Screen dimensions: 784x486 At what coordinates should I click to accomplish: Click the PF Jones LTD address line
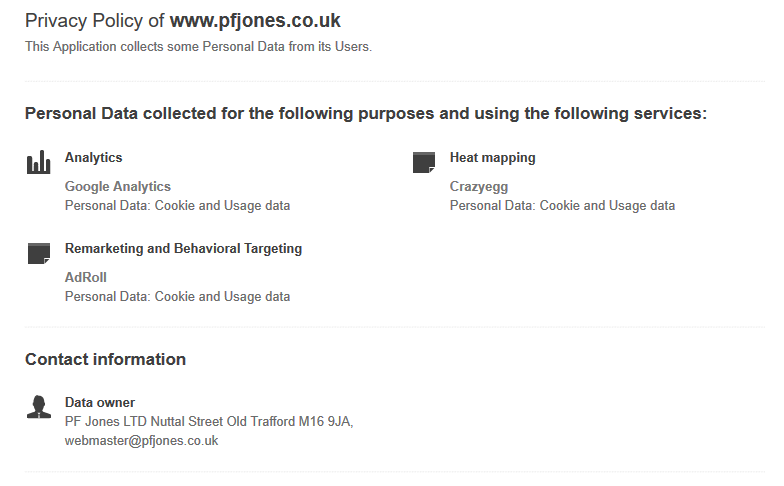pyautogui.click(x=209, y=422)
